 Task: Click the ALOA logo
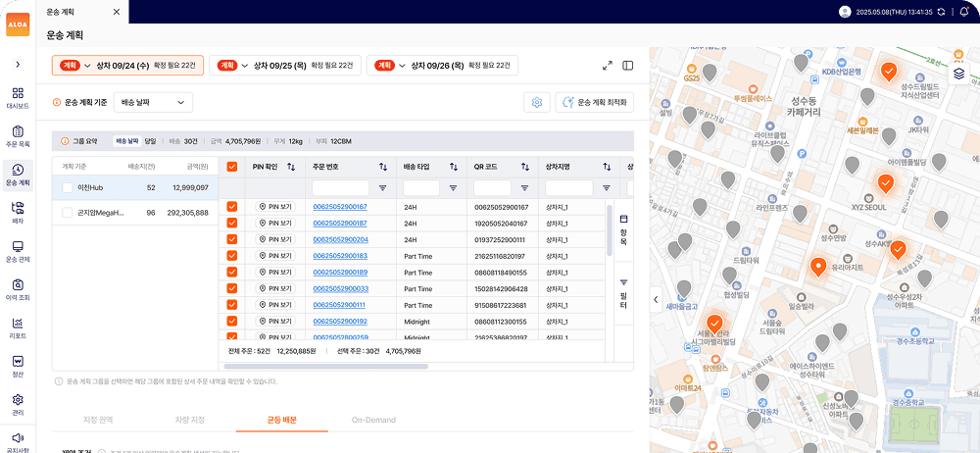point(18,24)
